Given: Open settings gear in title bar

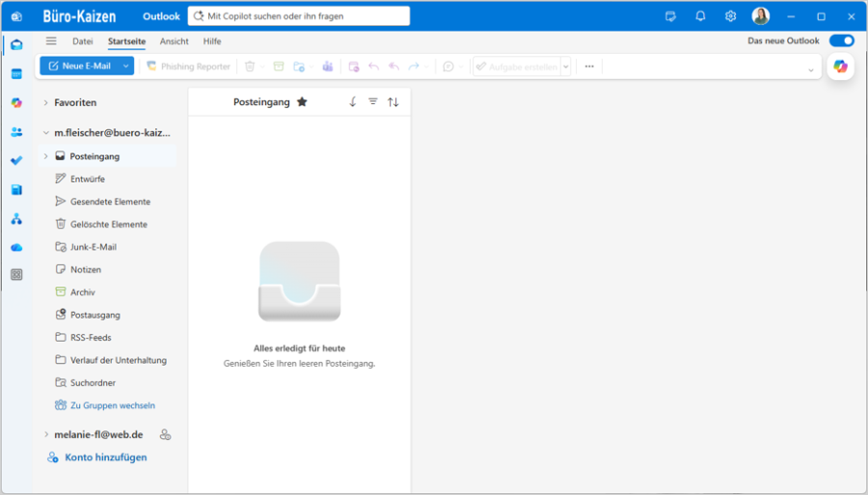Looking at the screenshot, I should coord(730,16).
